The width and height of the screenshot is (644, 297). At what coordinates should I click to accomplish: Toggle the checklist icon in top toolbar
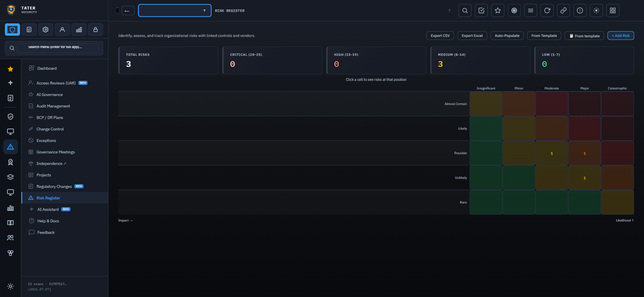pos(481,11)
